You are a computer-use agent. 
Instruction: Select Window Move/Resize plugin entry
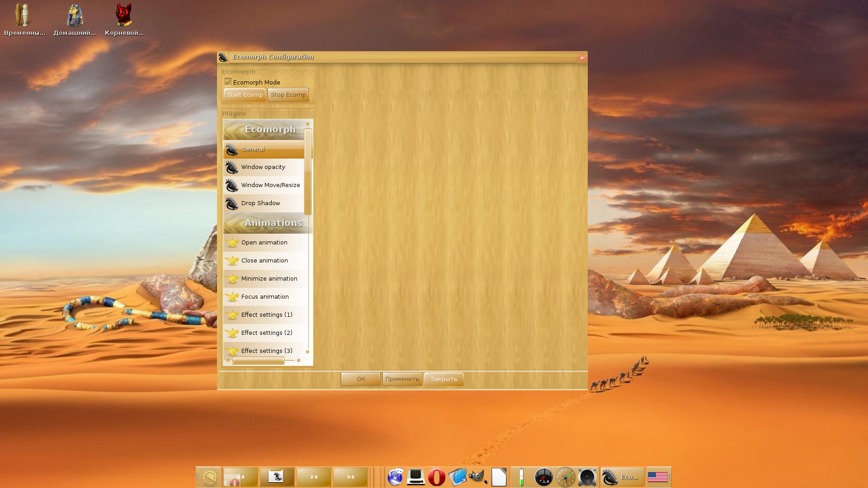pyautogui.click(x=264, y=185)
